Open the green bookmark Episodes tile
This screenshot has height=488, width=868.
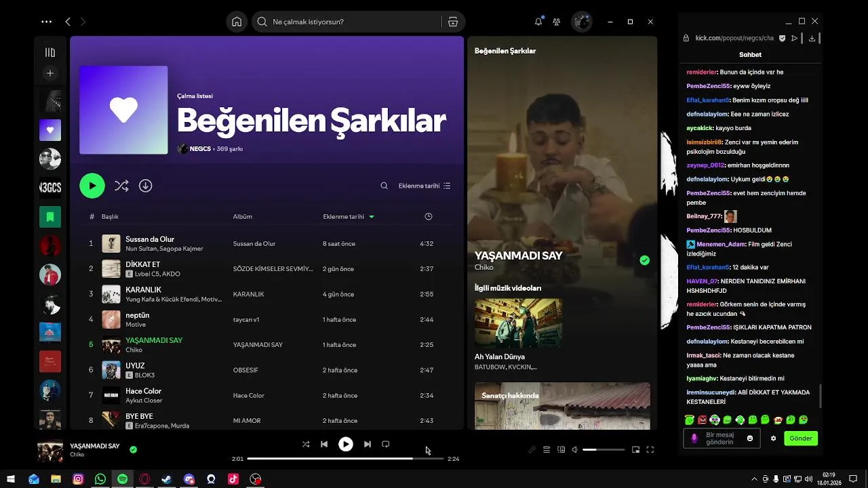click(x=50, y=217)
